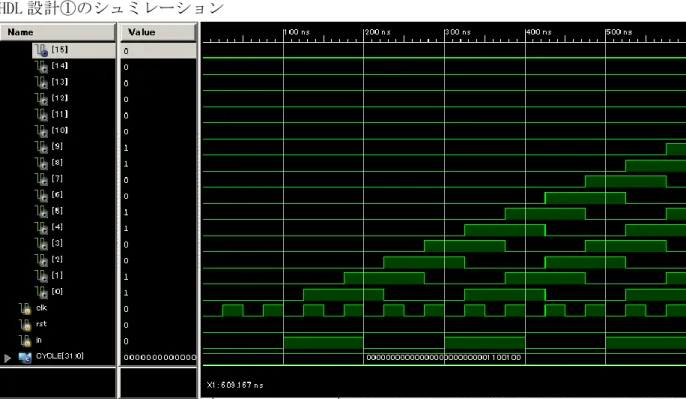Click the signal icon for bit [11]
The image size is (686, 399).
pos(42,115)
